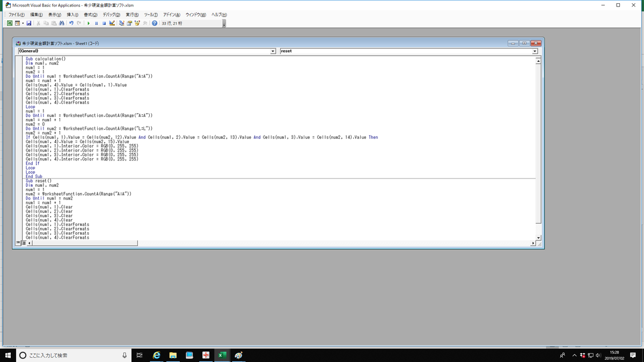The height and width of the screenshot is (362, 644).
Task: Click the 'End If' code line
Action: (33, 164)
